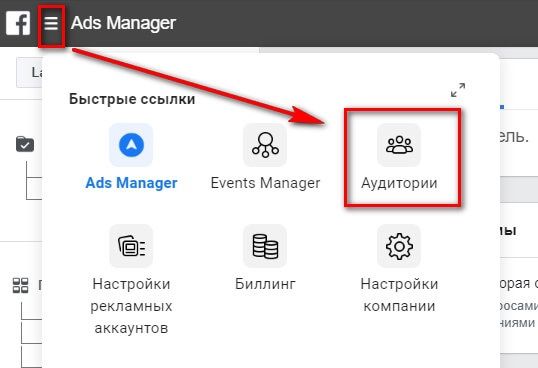Click the Настройки рекламных аккаунтов text
Image resolution: width=538 pixels, height=368 pixels.
click(x=131, y=306)
